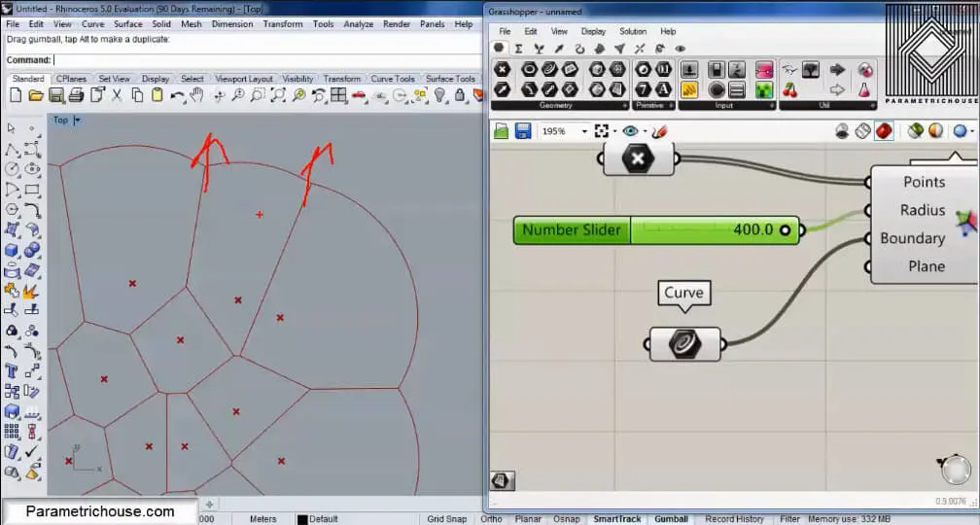The height and width of the screenshot is (525, 980).
Task: Click the four-viewport layout icon
Action: [x=338, y=95]
